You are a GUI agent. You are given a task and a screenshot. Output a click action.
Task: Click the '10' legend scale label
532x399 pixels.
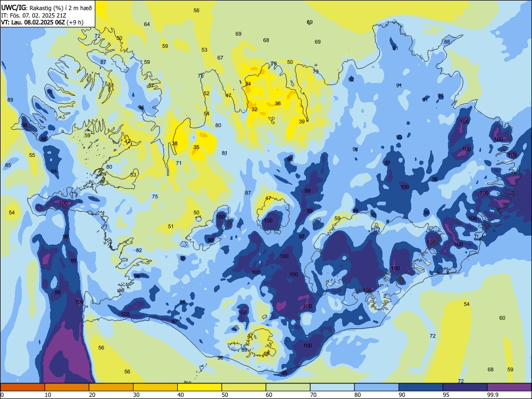pyautogui.click(x=48, y=395)
